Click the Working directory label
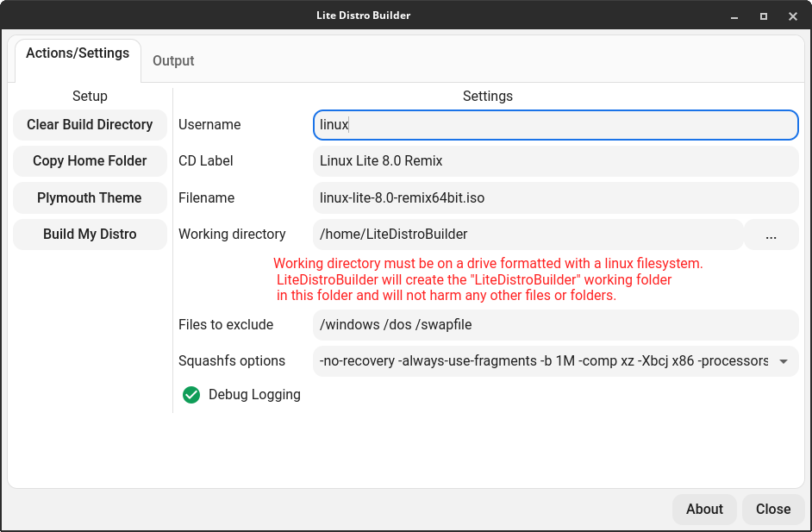Image resolution: width=812 pixels, height=532 pixels. click(232, 235)
